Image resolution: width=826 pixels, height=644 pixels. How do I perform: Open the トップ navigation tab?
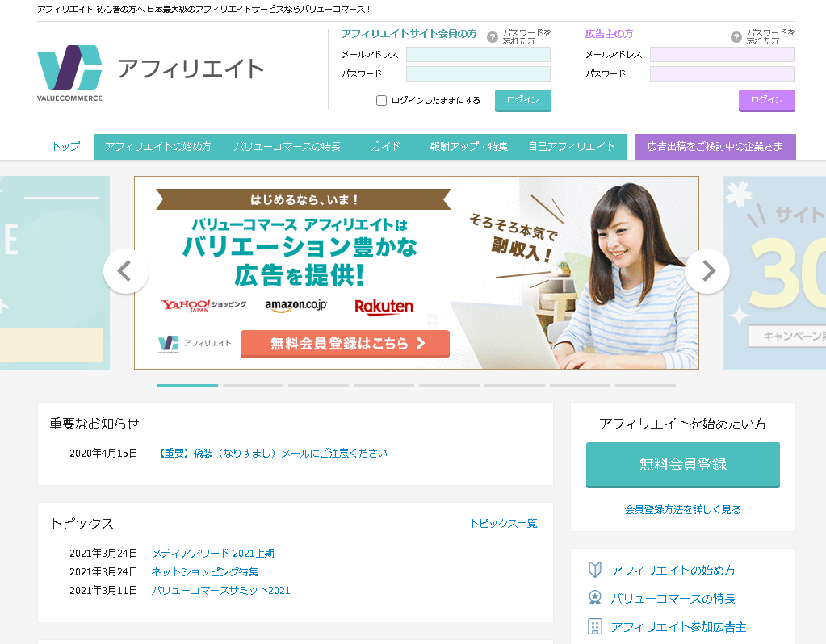[66, 146]
